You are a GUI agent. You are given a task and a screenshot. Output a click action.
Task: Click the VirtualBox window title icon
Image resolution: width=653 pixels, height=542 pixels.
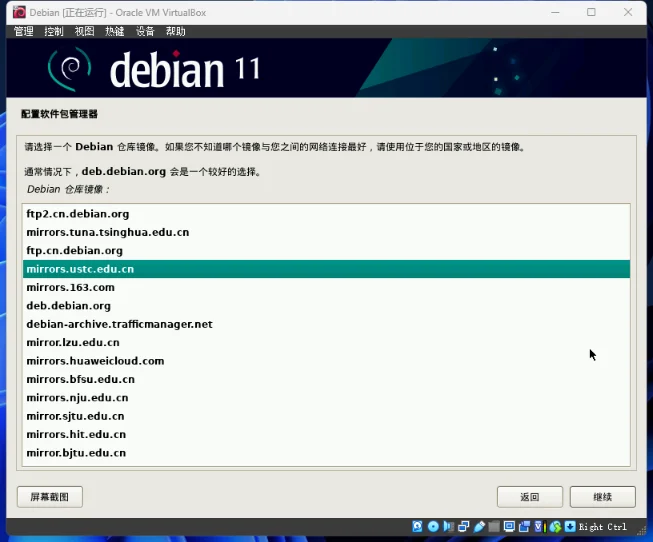click(19, 12)
